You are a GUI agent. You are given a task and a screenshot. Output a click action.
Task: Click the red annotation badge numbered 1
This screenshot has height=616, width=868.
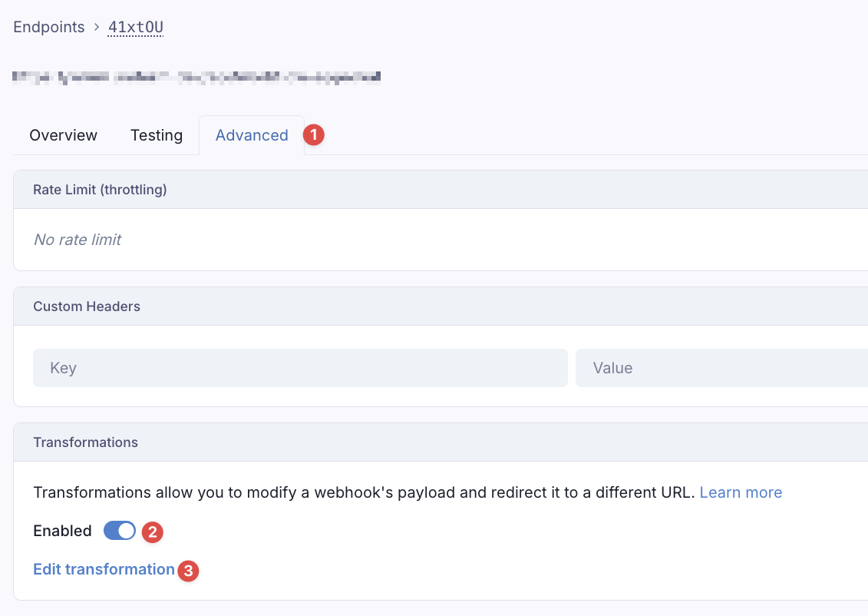pyautogui.click(x=313, y=135)
